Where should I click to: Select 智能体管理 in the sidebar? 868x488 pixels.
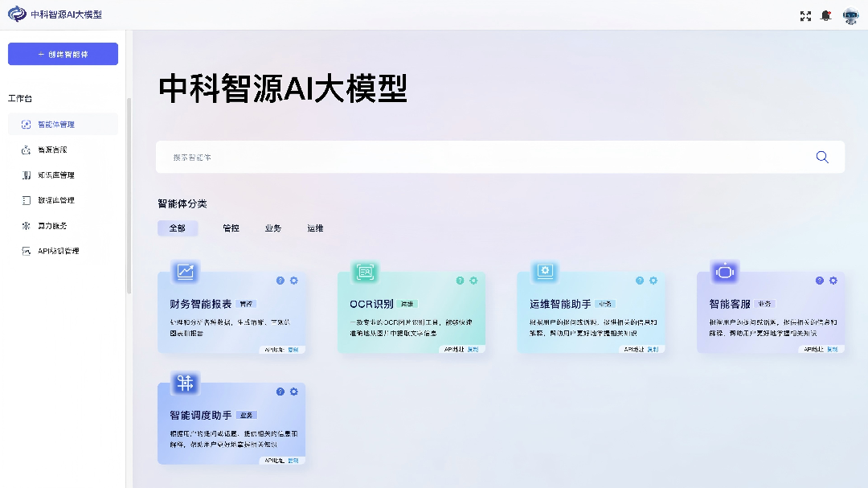click(x=56, y=125)
